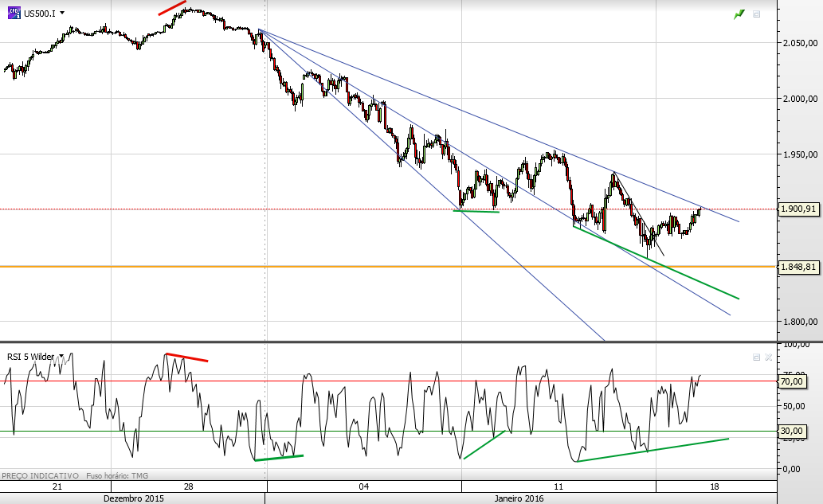Viewport: 823px width, 504px height.
Task: Click the 2.000,00 price axis label
Action: [800, 99]
